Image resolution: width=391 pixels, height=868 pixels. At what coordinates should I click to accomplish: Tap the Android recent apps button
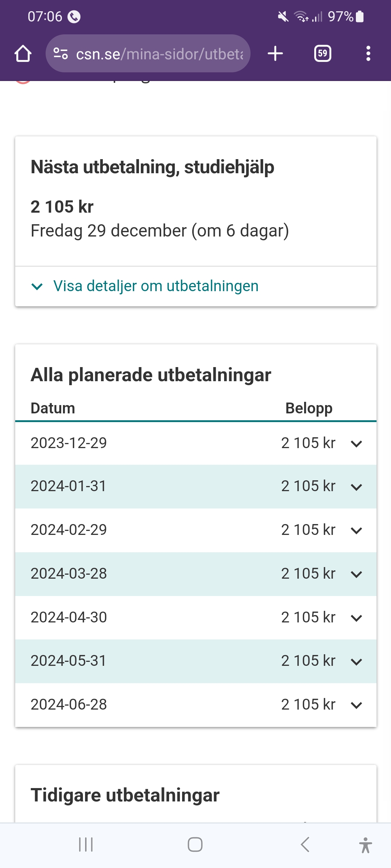pos(86,845)
